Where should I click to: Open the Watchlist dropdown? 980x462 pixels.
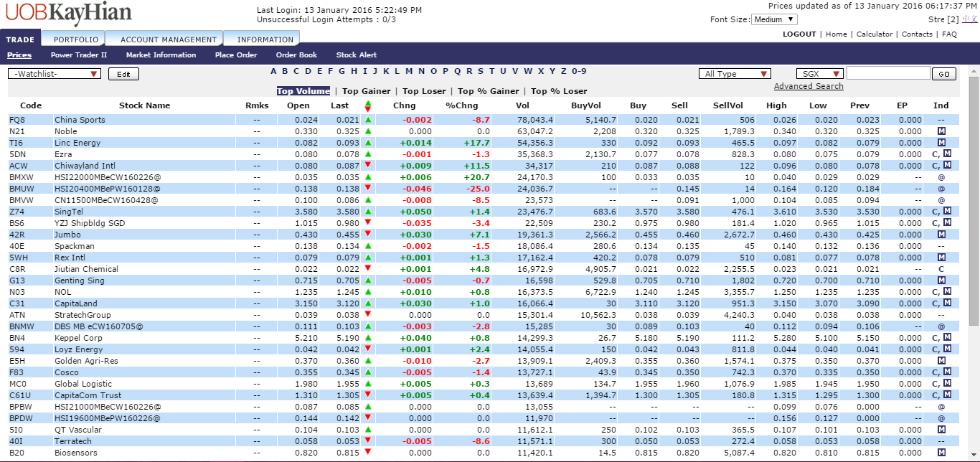tap(55, 74)
